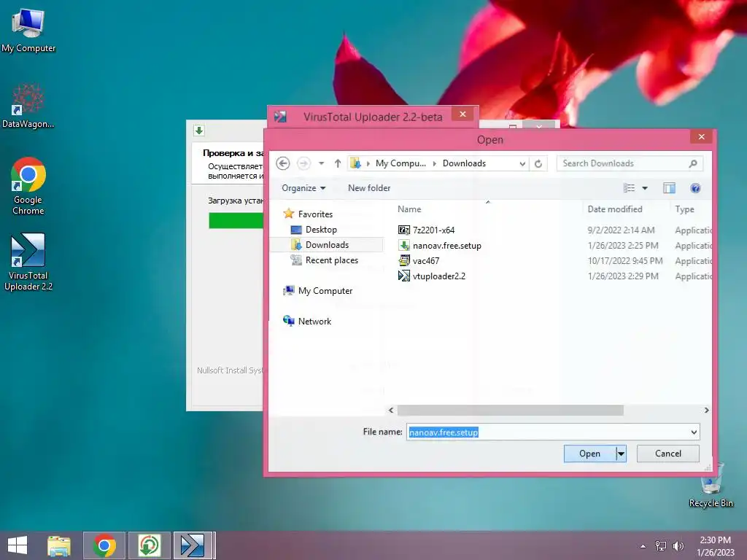Click the scrollbar left arrow
The height and width of the screenshot is (560, 747).
click(391, 410)
